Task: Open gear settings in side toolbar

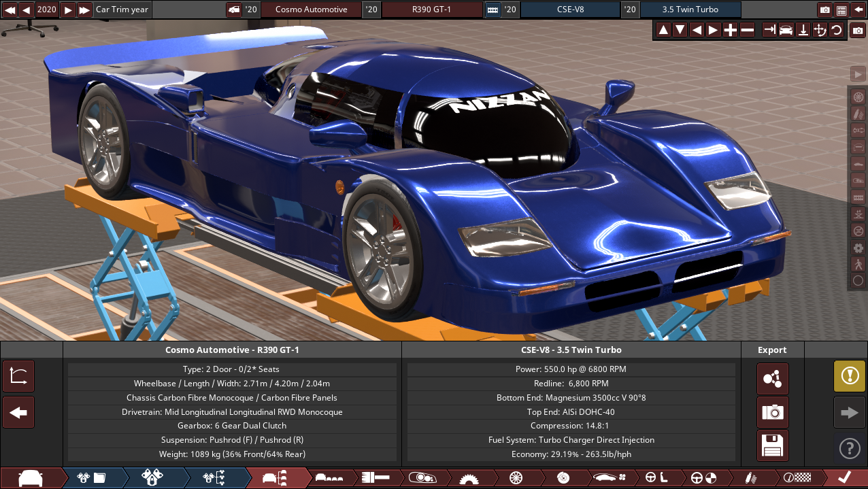Action: click(858, 248)
